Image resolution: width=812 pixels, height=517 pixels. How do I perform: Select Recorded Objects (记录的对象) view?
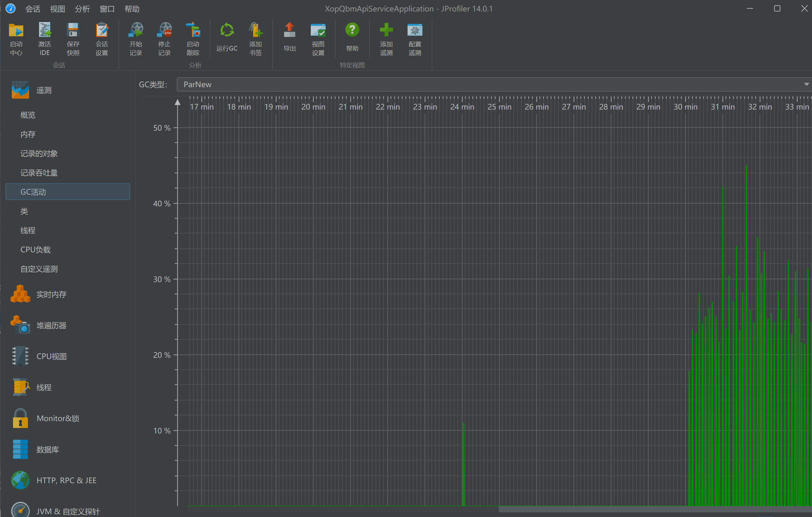tap(39, 154)
